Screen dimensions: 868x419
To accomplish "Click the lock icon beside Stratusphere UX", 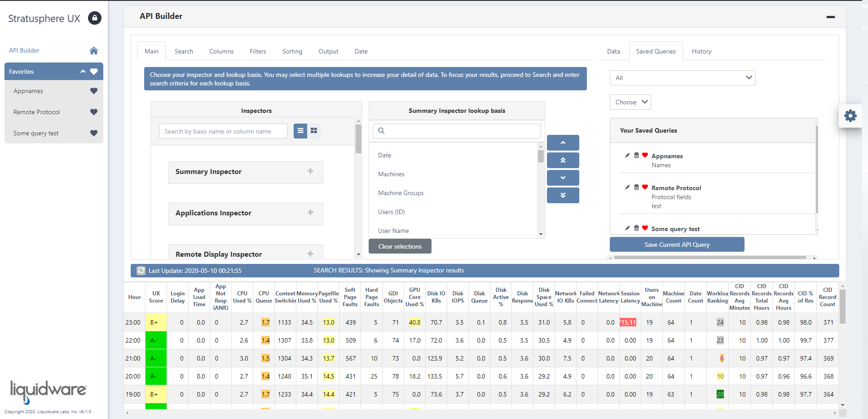I will click(x=94, y=18).
